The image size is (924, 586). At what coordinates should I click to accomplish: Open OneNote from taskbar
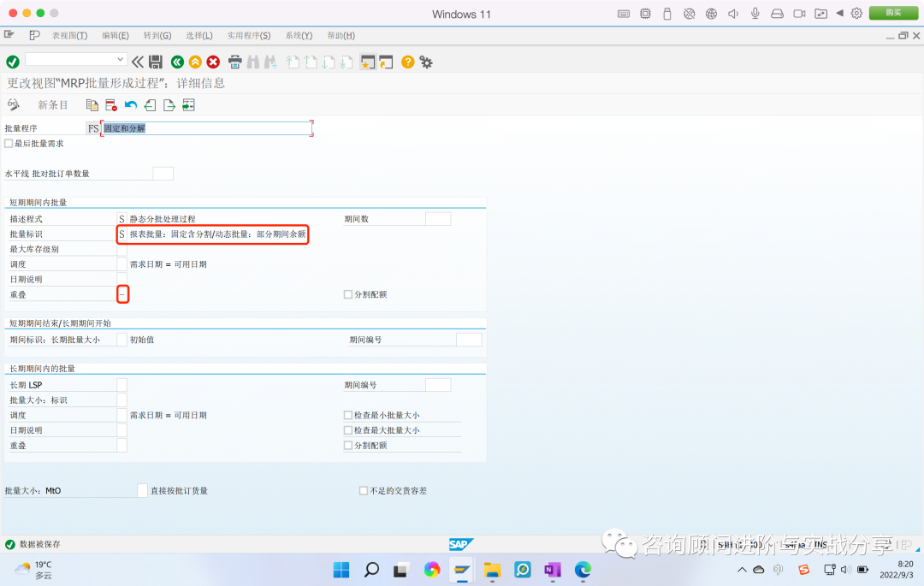tap(552, 570)
